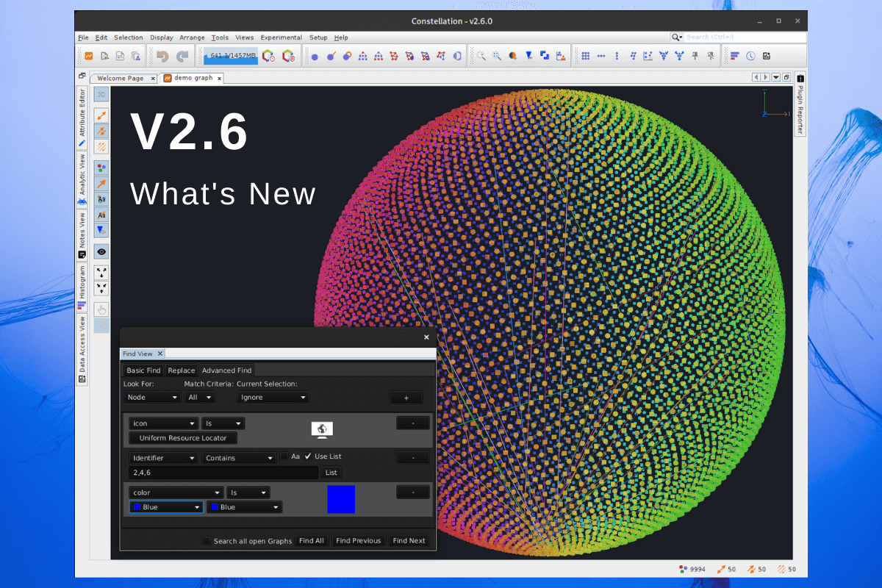This screenshot has width=882, height=588.
Task: Open the File menu
Action: [83, 37]
